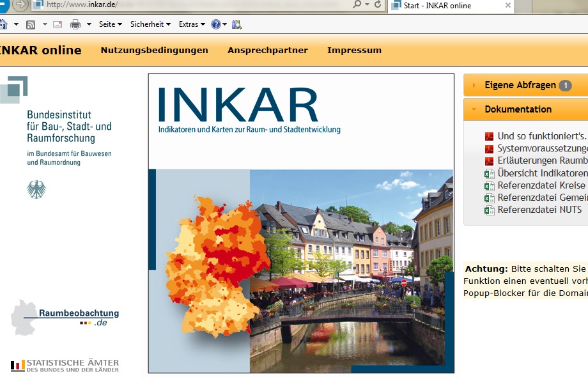Click the browser forward arrow button
Screen dimensions: 588x381
tap(20, 5)
